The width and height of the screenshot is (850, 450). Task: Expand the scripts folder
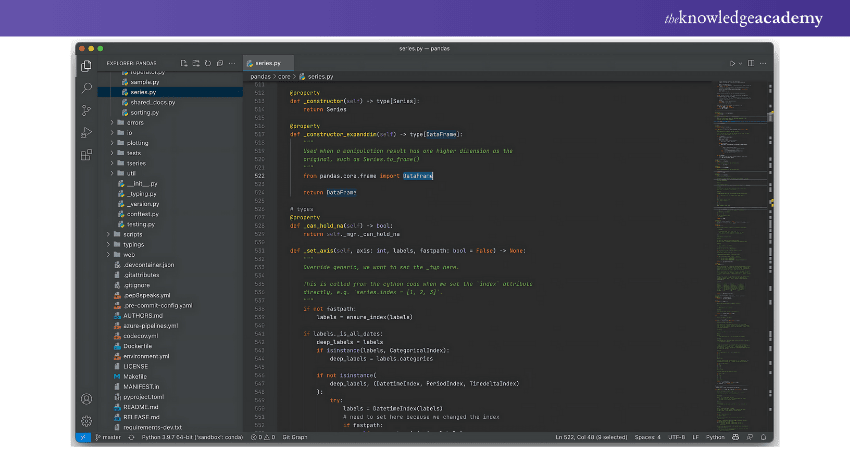click(x=134, y=234)
